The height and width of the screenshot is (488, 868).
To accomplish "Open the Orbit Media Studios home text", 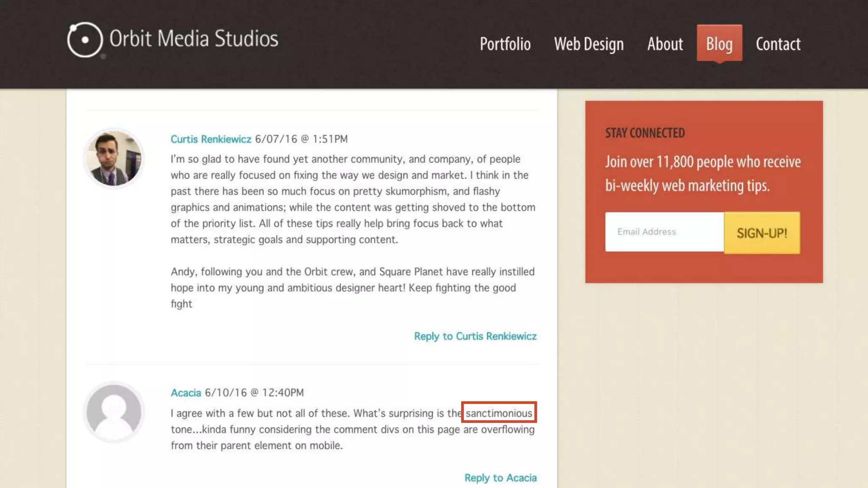I will coord(194,39).
